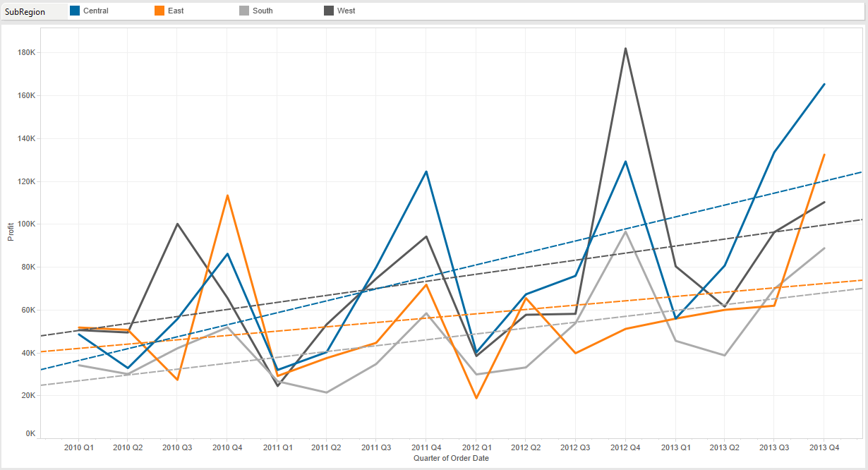Screen dimensions: 868x470
Task: Select the 2010 Q1 axis tick label
Action: (80, 447)
